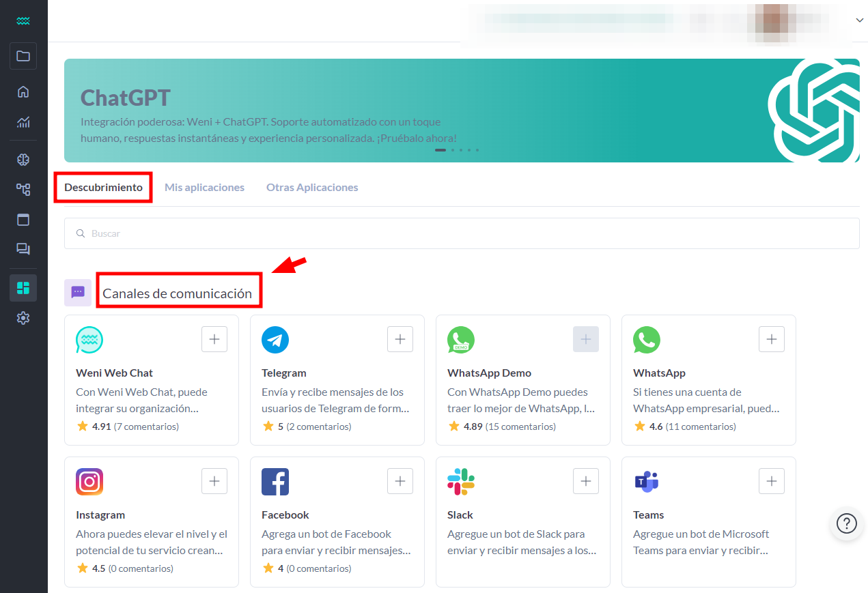Open the chats icon in the sidebar
The image size is (868, 593).
pyautogui.click(x=23, y=249)
